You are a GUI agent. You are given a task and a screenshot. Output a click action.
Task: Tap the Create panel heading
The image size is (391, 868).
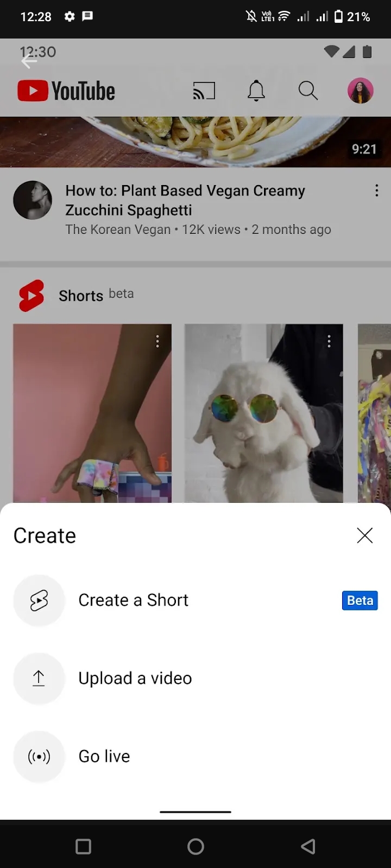click(x=45, y=535)
